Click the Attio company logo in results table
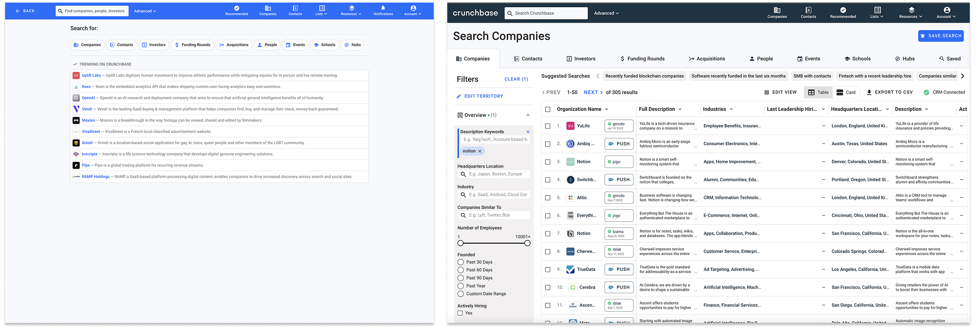This screenshot has width=980, height=329. (571, 198)
